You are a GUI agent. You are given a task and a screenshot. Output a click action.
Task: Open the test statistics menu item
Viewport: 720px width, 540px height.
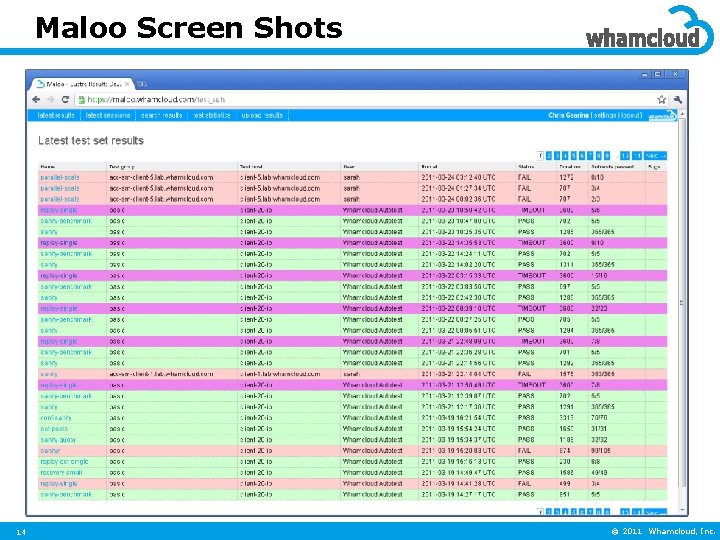click(212, 115)
